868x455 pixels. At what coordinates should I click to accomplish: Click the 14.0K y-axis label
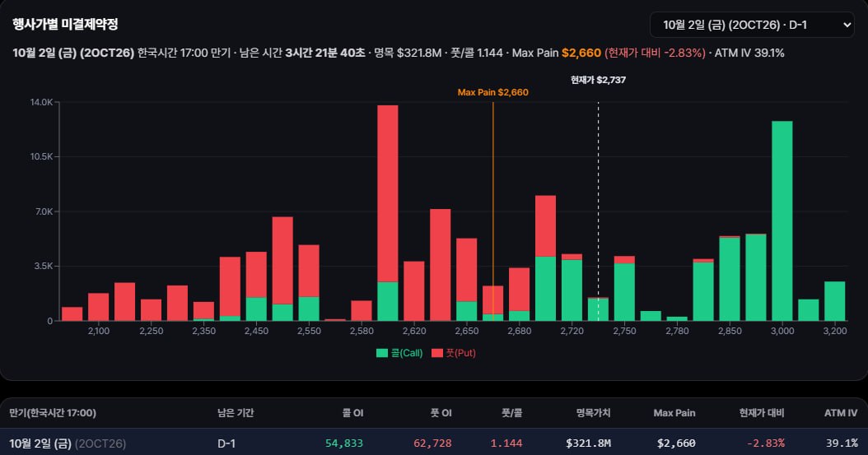point(41,102)
